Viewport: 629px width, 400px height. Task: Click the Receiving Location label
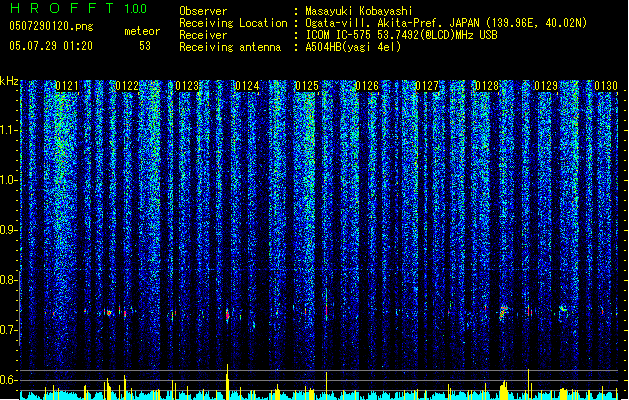[233, 23]
